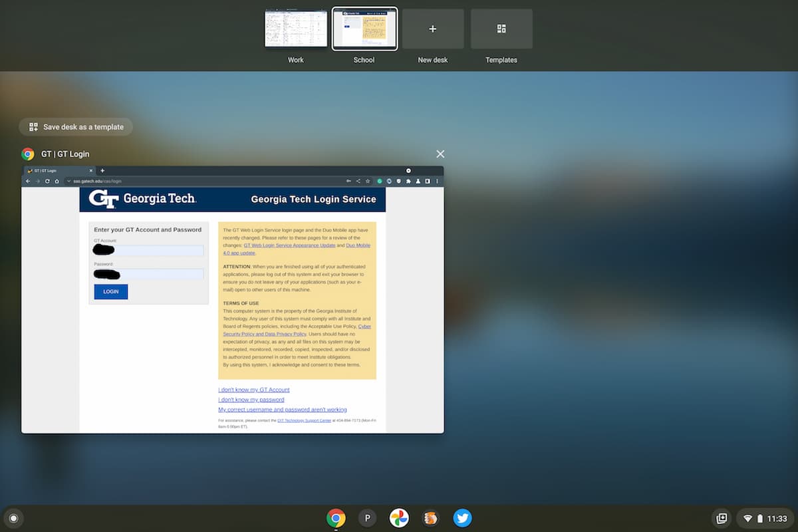The height and width of the screenshot is (532, 798).
Task: Open GT Web Login Service Appearance Update link
Action: pos(289,245)
